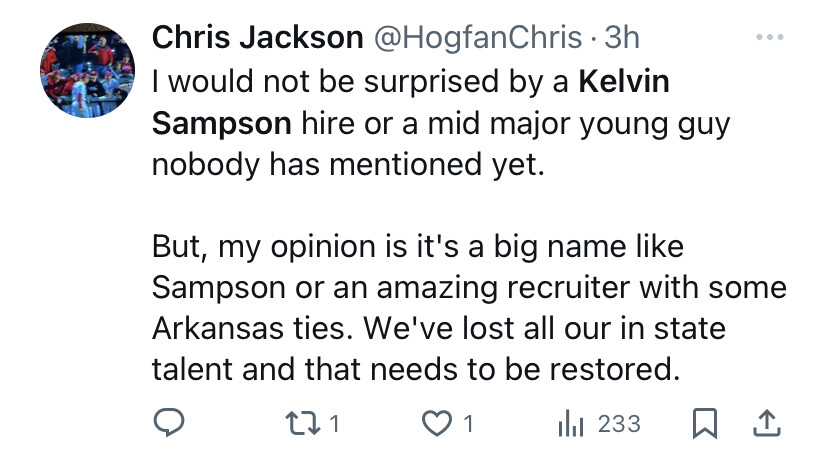Click the bold word Kelvin
The width and height of the screenshot is (828, 462).
pyautogui.click(x=624, y=80)
